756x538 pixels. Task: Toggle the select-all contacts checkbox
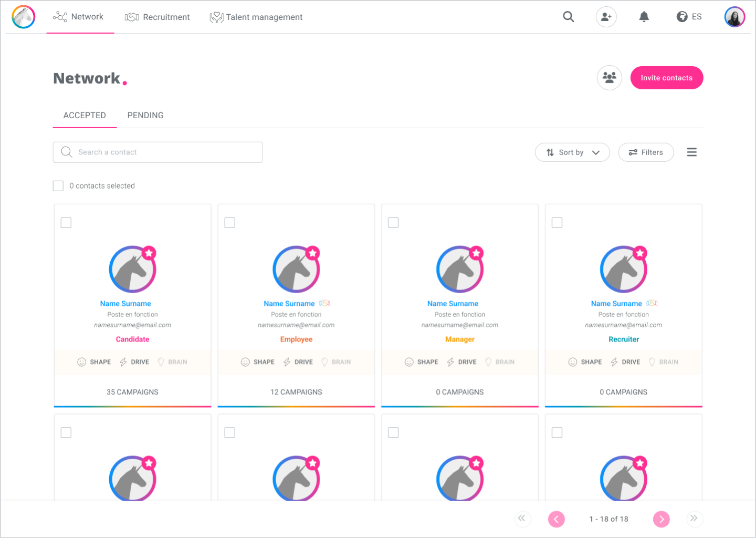pos(58,186)
